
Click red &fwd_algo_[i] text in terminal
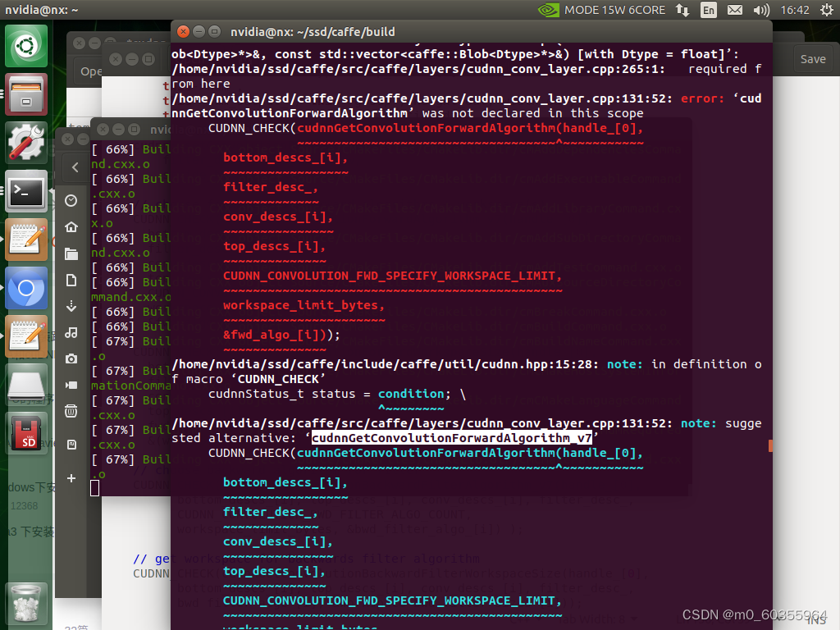274,335
